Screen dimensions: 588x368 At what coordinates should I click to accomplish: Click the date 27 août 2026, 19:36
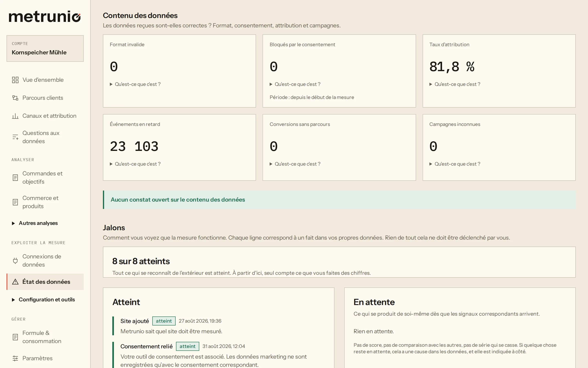click(200, 321)
